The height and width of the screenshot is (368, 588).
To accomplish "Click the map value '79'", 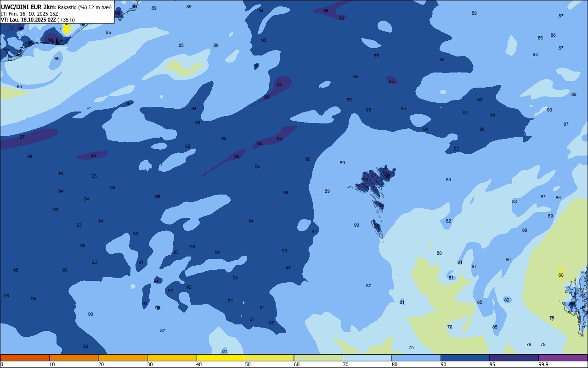I will pyautogui.click(x=529, y=345).
